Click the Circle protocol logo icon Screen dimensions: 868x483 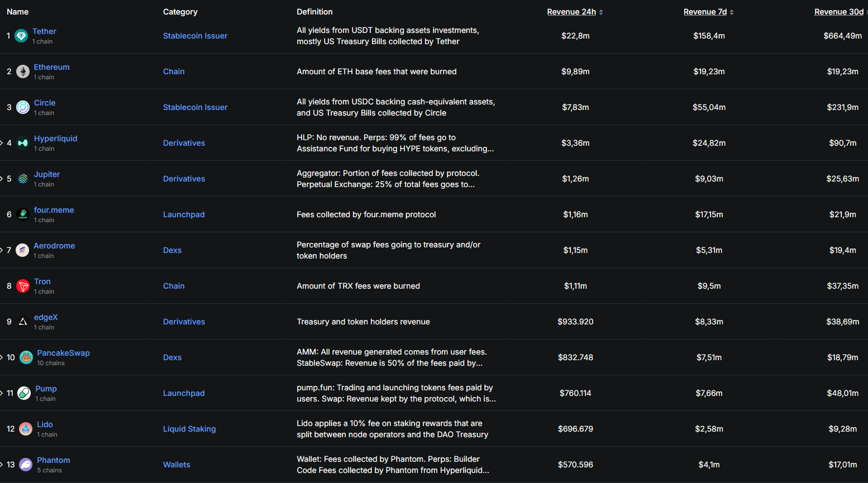pos(23,107)
